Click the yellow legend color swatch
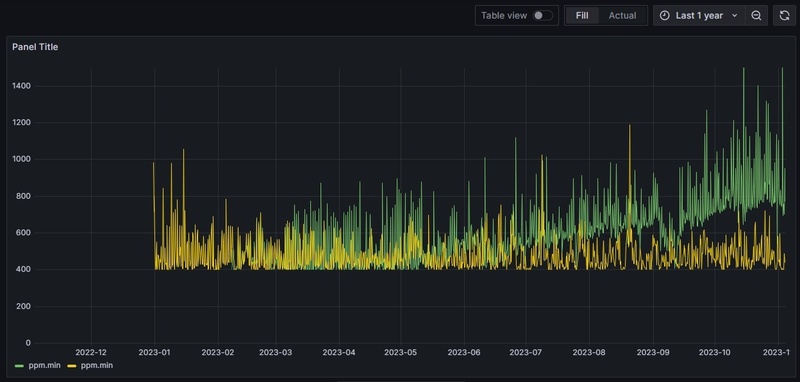800x382 pixels. click(x=72, y=366)
